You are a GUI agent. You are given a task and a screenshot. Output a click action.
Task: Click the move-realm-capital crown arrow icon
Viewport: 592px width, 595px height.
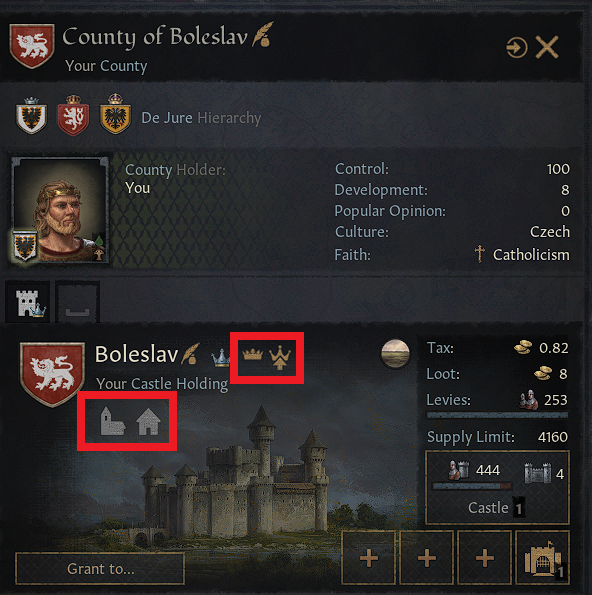280,357
